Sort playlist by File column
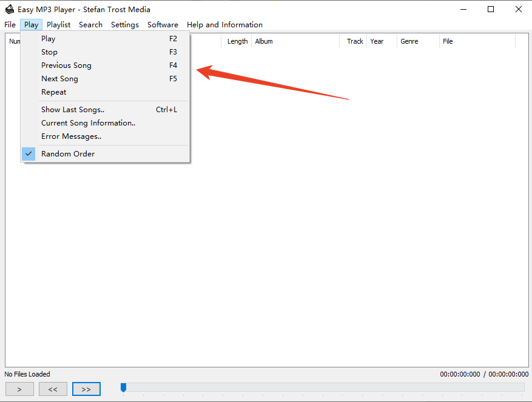Screen dimensions: 532x402 pyautogui.click(x=477, y=41)
